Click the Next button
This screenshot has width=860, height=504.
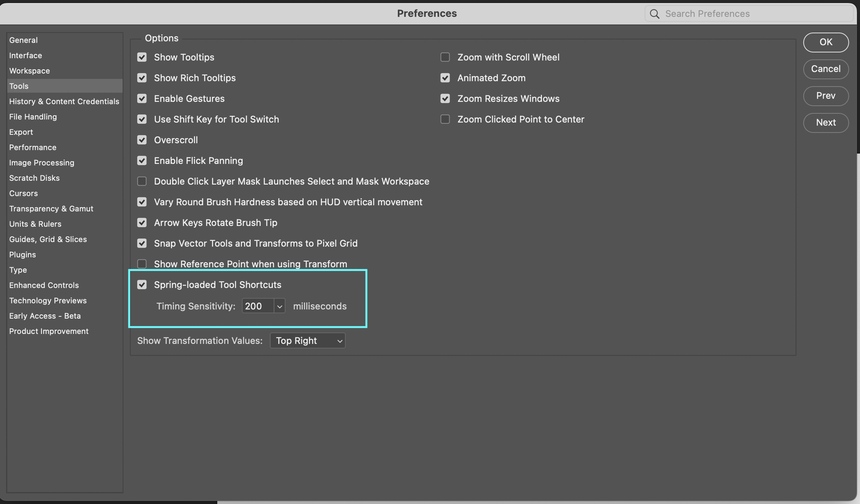(826, 123)
